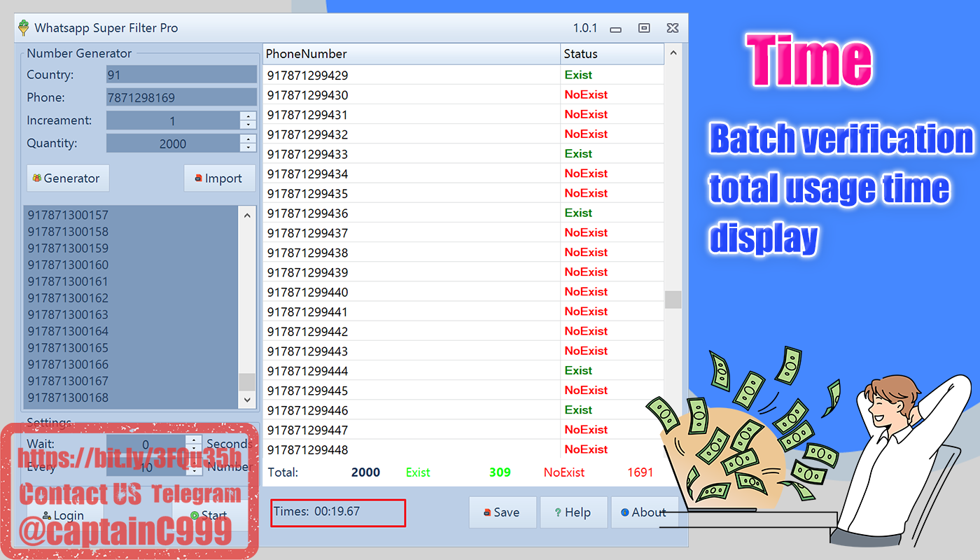Click inside the Phone input field
Image resolution: width=980 pixels, height=560 pixels.
click(181, 97)
